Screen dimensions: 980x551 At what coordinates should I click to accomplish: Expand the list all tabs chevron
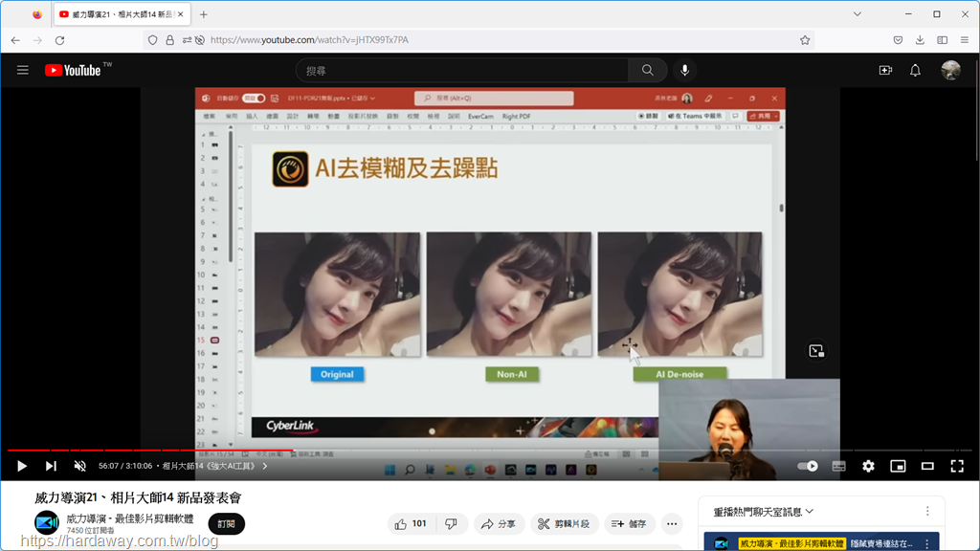pyautogui.click(x=857, y=14)
